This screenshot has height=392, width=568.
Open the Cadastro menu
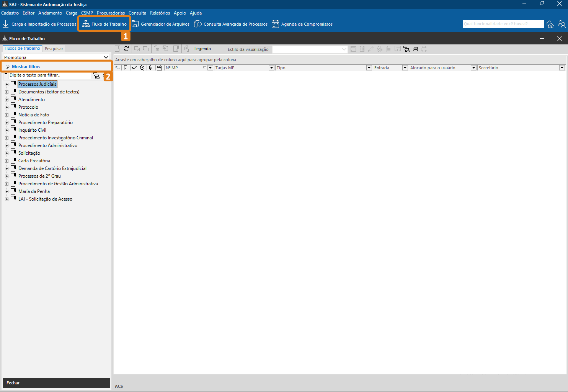10,13
